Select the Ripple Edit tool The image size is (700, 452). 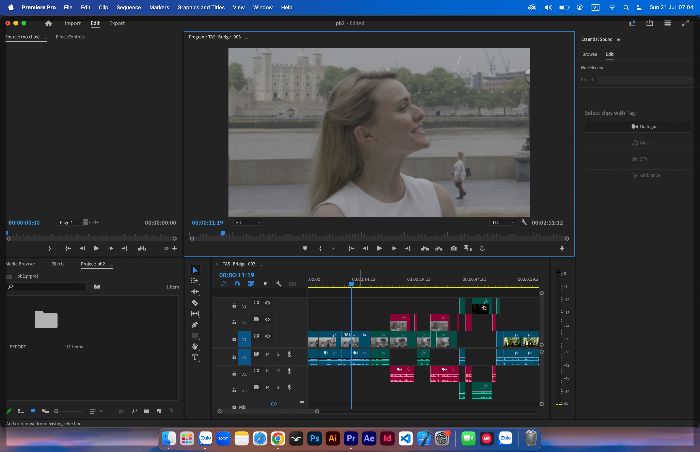click(x=195, y=292)
